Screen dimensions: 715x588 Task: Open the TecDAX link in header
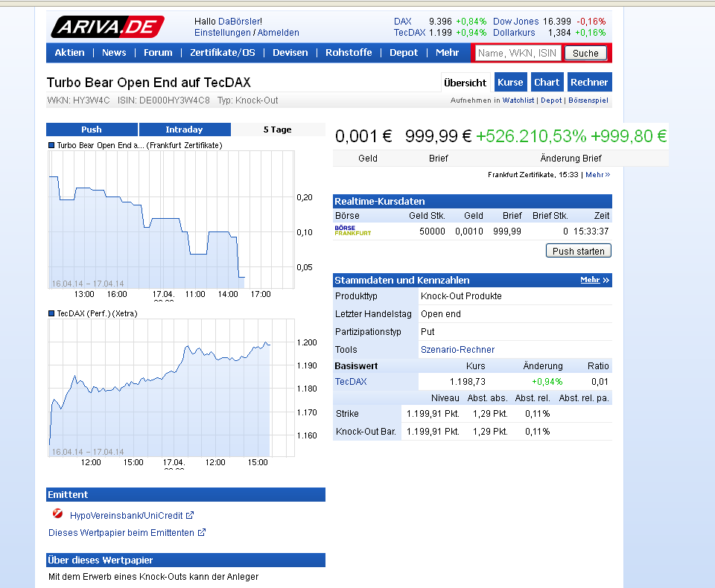pos(410,33)
